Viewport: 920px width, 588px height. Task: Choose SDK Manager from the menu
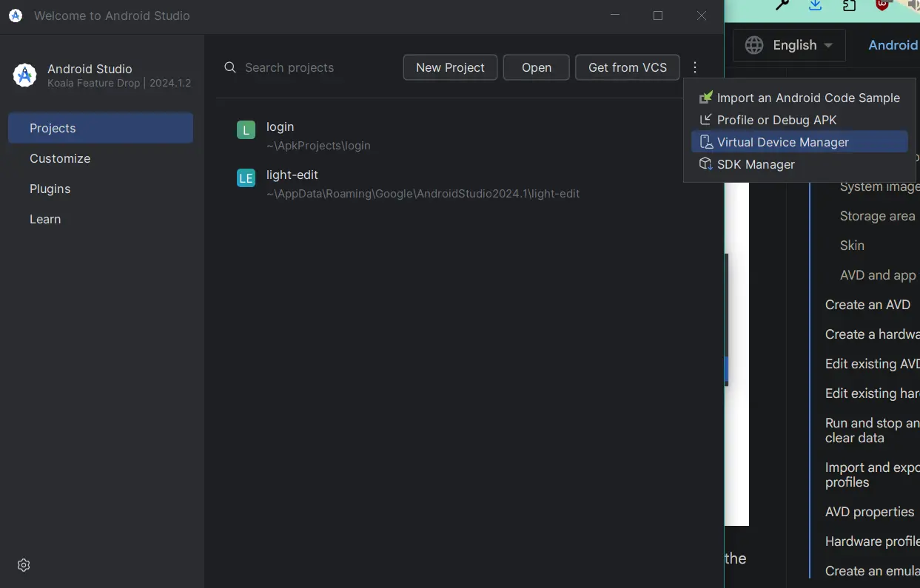(755, 164)
